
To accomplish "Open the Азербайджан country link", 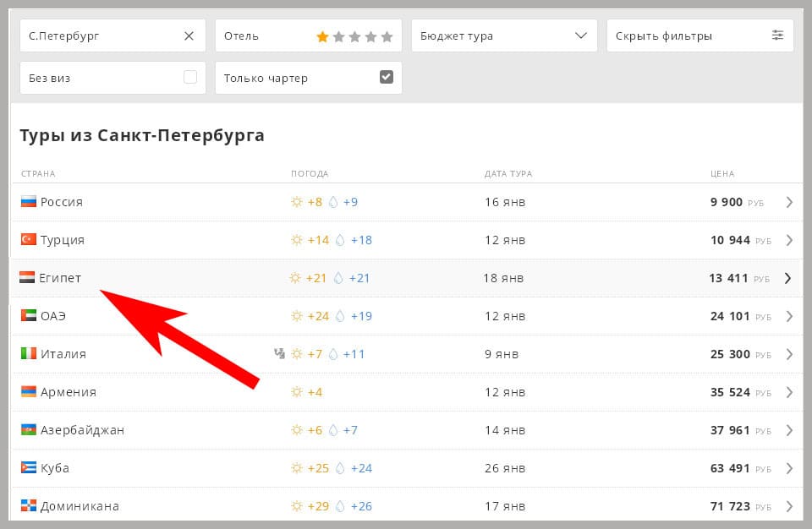I will click(x=82, y=430).
